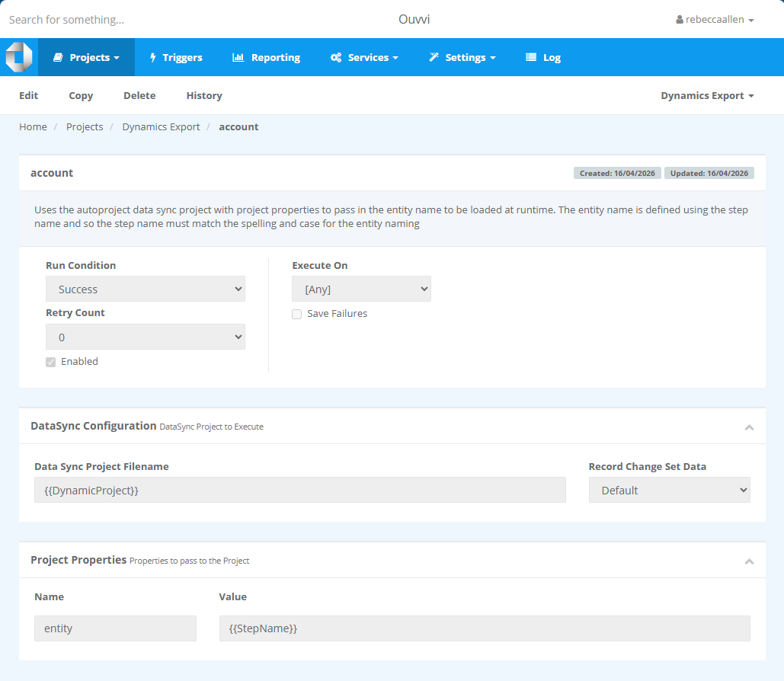Click the Delete action
Image resolution: width=784 pixels, height=681 pixels.
(x=139, y=95)
